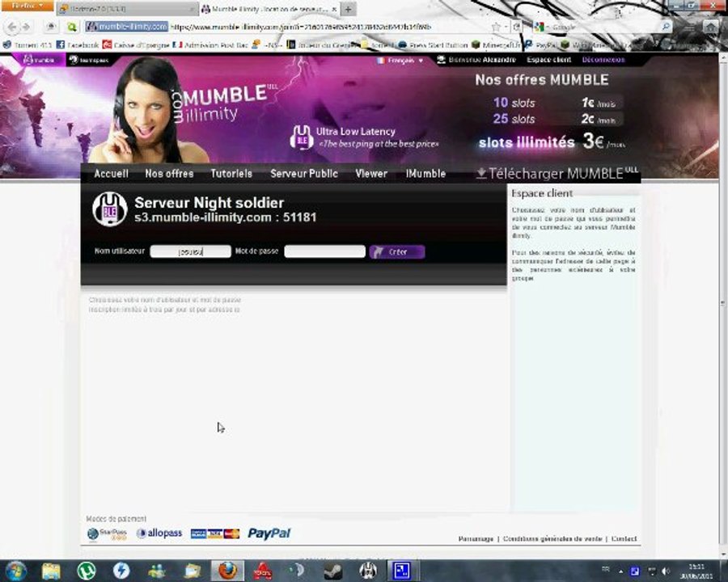The height and width of the screenshot is (582, 728).
Task: Click the taskbar clock
Action: click(x=696, y=571)
